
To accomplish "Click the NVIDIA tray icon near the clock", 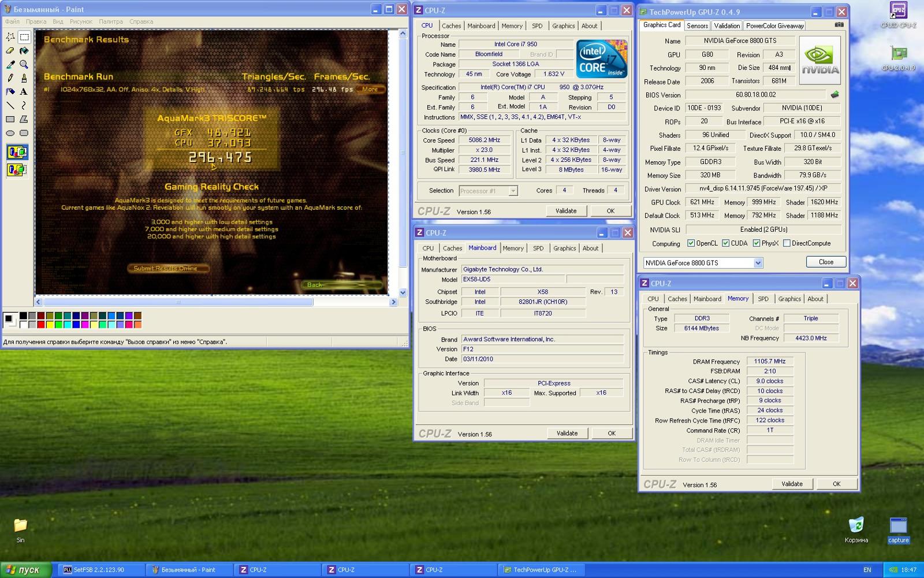I will pos(893,570).
